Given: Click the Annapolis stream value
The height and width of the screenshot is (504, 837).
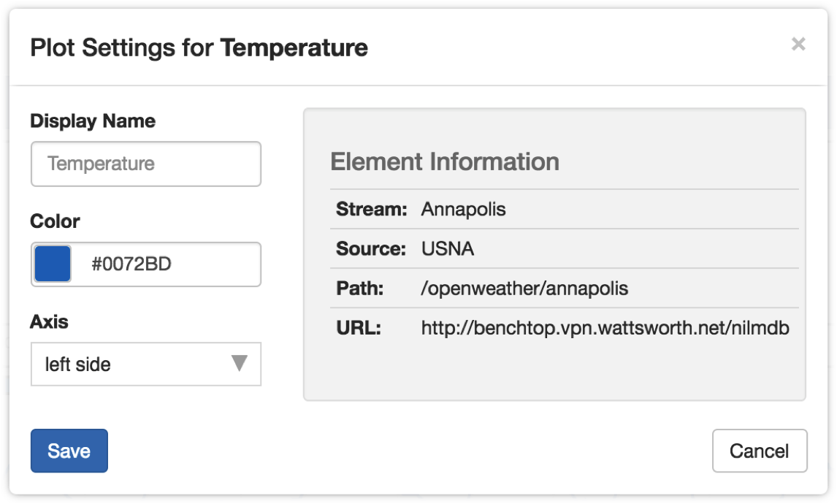Looking at the screenshot, I should (463, 209).
